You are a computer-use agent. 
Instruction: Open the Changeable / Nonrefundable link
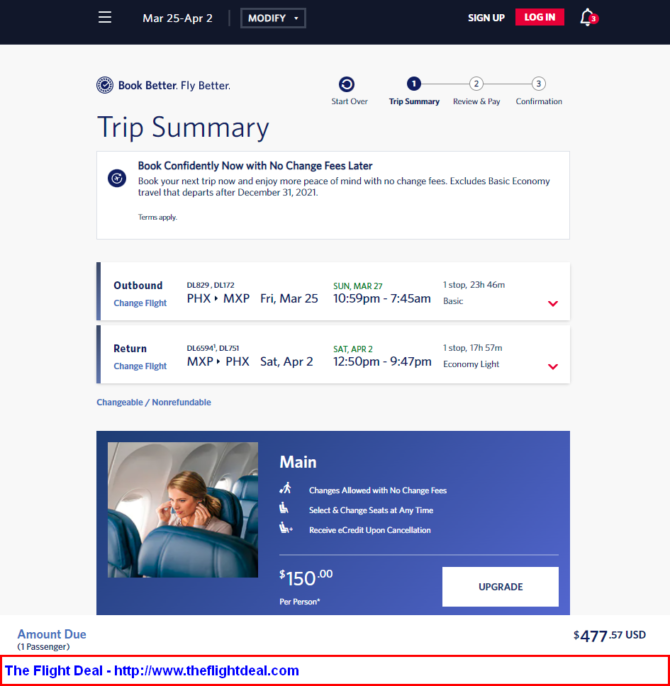(x=154, y=402)
